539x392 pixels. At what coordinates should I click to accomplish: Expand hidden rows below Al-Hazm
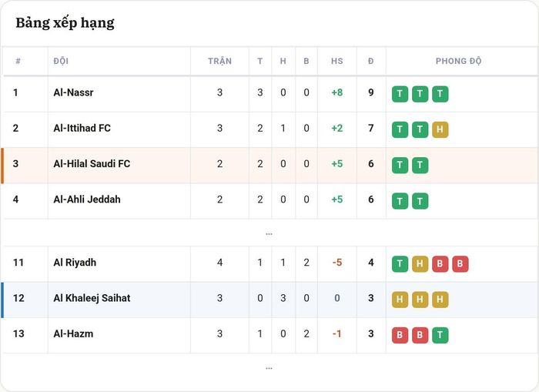(269, 368)
